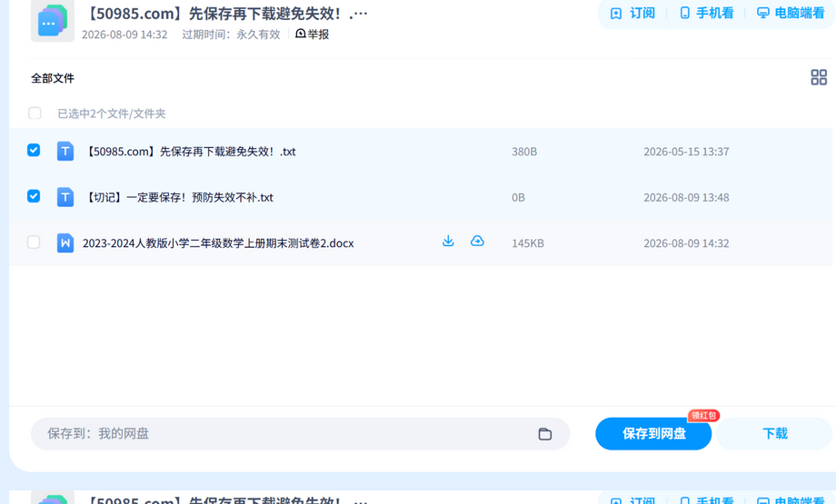The width and height of the screenshot is (836, 504).
Task: Click text file icon for 【切记】 txt
Action: pyautogui.click(x=65, y=197)
